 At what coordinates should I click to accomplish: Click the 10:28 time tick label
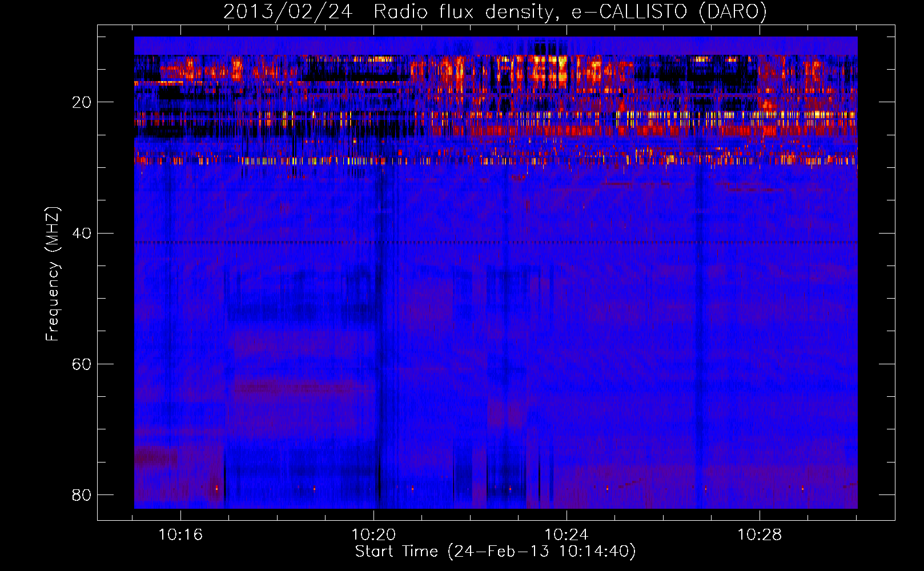[x=760, y=535]
